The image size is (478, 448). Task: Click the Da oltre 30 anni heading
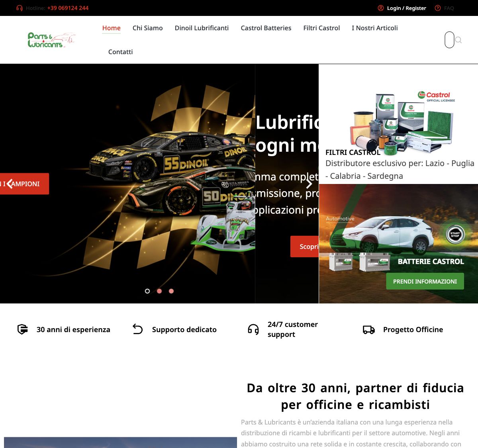coord(355,396)
